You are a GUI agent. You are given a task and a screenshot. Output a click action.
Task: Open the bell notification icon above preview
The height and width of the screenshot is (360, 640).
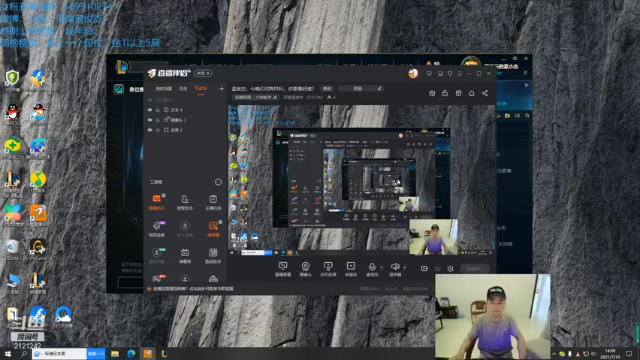click(471, 93)
